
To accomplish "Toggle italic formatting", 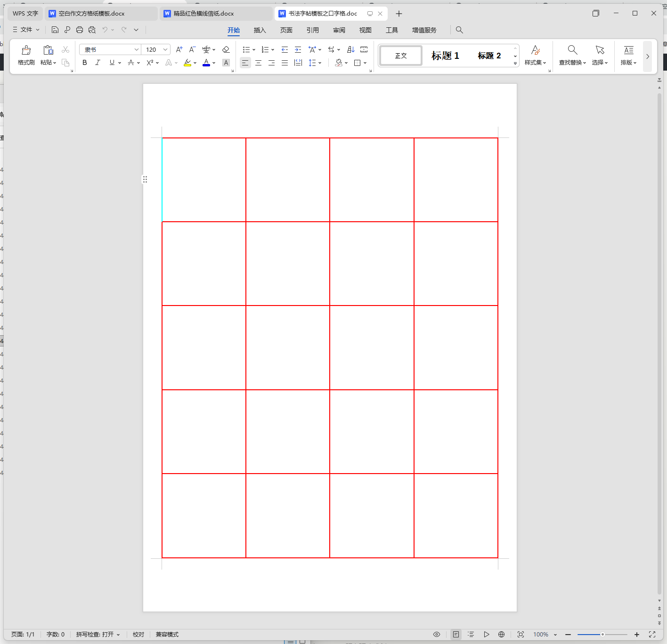I will pos(98,63).
